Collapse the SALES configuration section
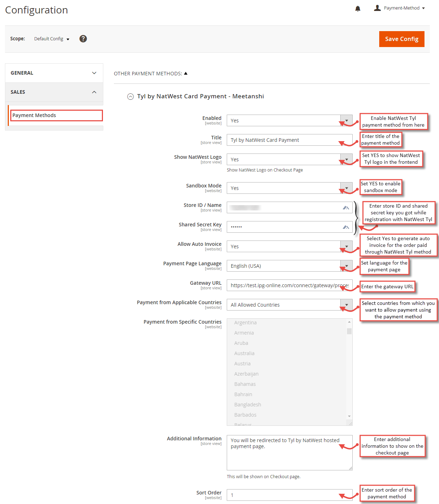This screenshot has width=439, height=504. tap(54, 92)
